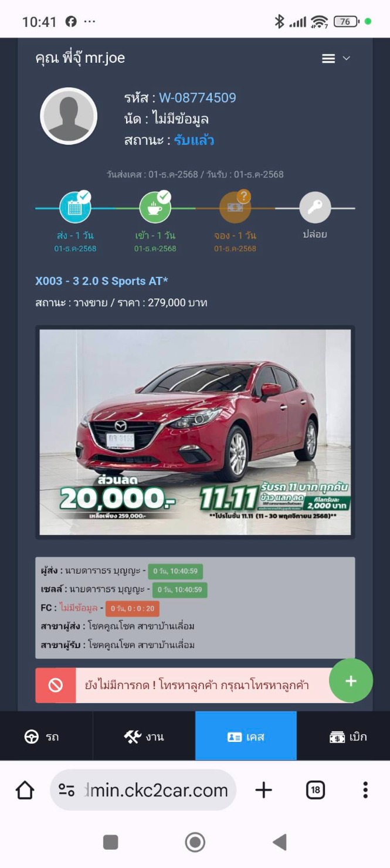Select the money step icon for จอง
390x868 pixels.
(x=235, y=208)
